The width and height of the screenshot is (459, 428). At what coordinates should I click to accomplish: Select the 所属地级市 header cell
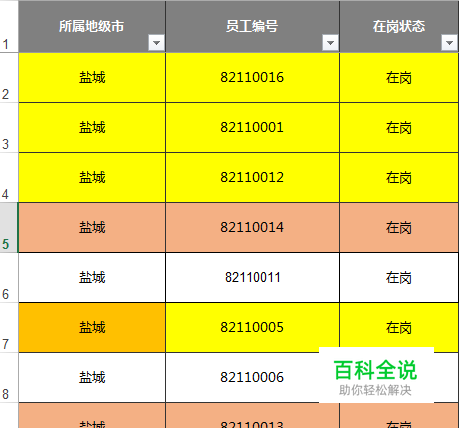click(92, 26)
